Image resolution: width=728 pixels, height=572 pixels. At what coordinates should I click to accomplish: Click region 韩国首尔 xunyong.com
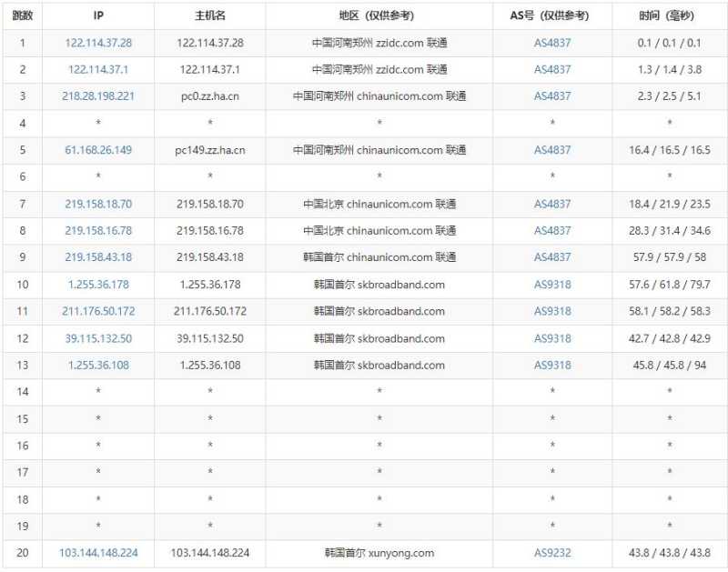(x=379, y=553)
